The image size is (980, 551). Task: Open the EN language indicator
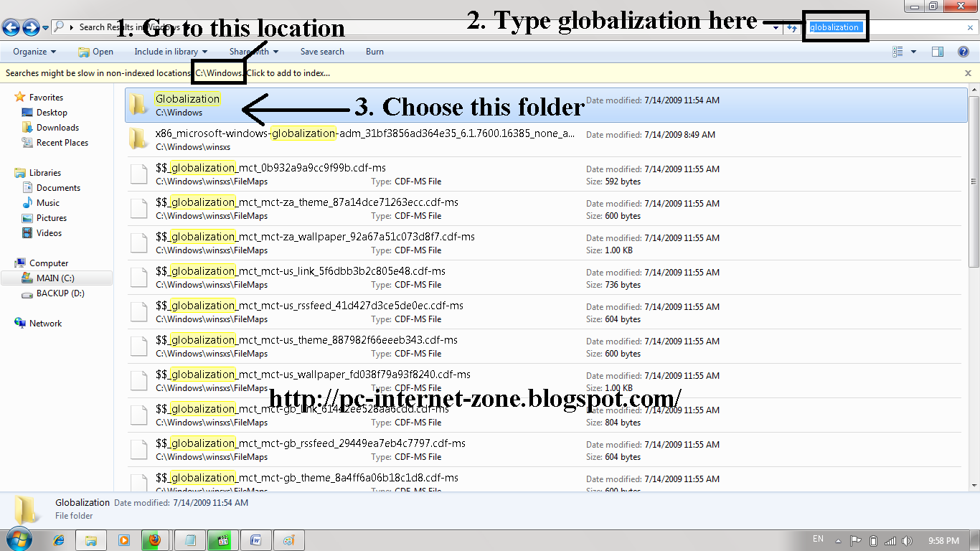pyautogui.click(x=818, y=539)
